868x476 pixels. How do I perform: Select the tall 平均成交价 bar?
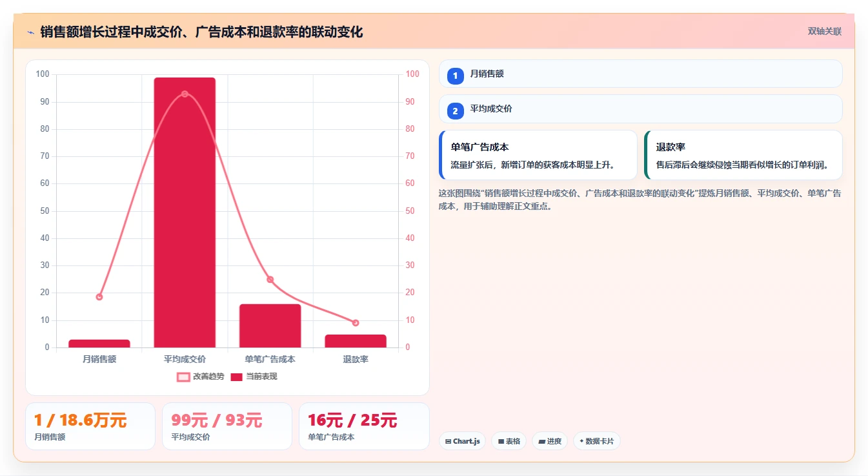(185, 212)
